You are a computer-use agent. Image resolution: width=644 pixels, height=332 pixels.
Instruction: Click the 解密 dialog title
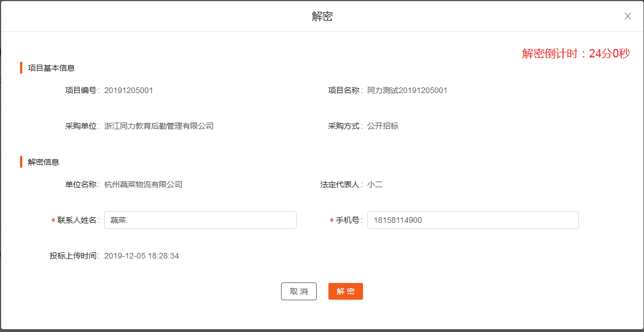point(322,16)
